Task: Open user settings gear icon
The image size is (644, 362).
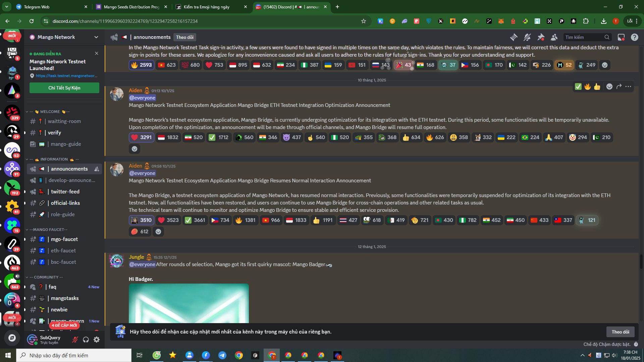Action: [97, 340]
